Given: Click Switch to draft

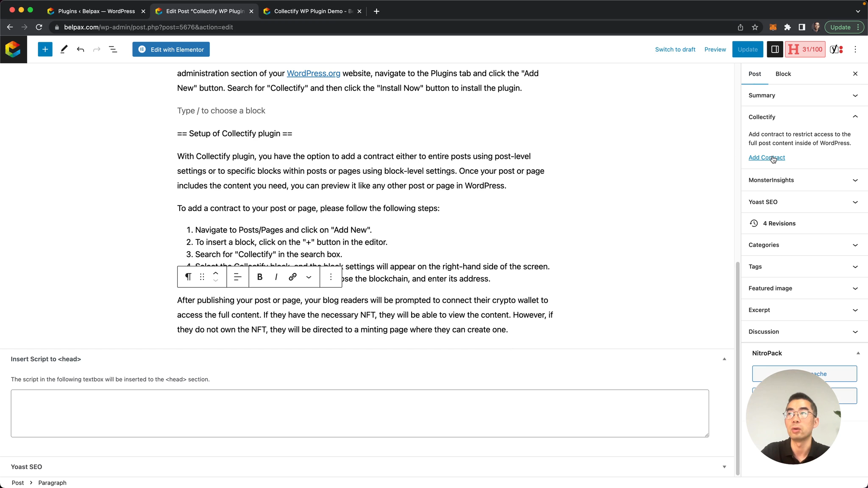Looking at the screenshot, I should point(675,50).
